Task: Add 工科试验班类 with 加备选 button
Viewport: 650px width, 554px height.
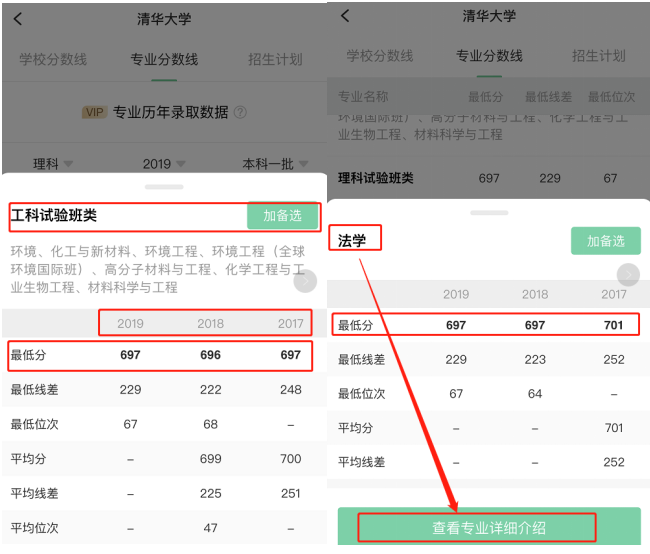Action: point(283,216)
